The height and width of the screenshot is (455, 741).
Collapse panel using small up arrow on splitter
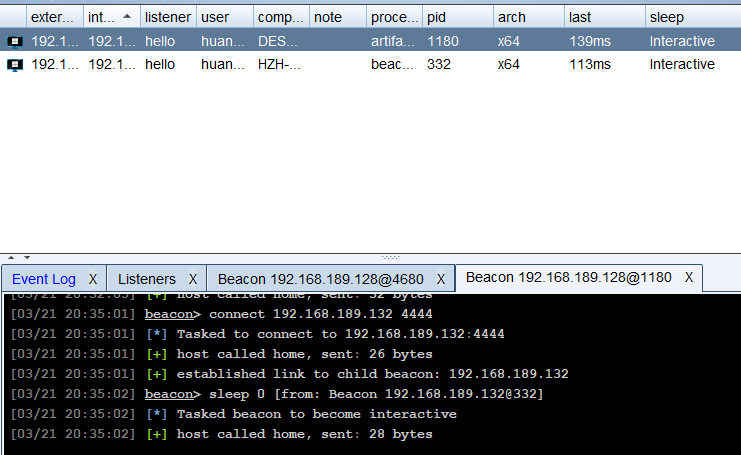click(11, 258)
